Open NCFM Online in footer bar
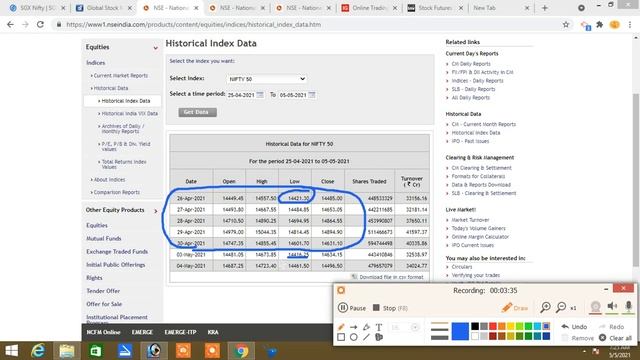This screenshot has height=360, width=640. 103,332
